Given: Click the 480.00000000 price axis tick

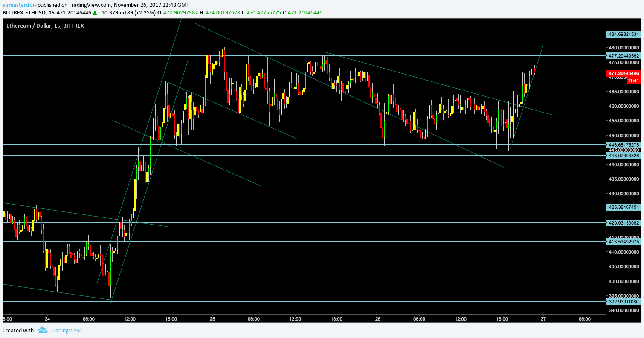Looking at the screenshot, I should (624, 48).
